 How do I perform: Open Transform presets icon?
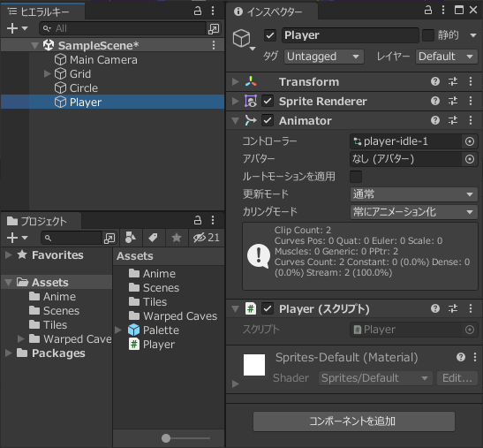click(453, 81)
